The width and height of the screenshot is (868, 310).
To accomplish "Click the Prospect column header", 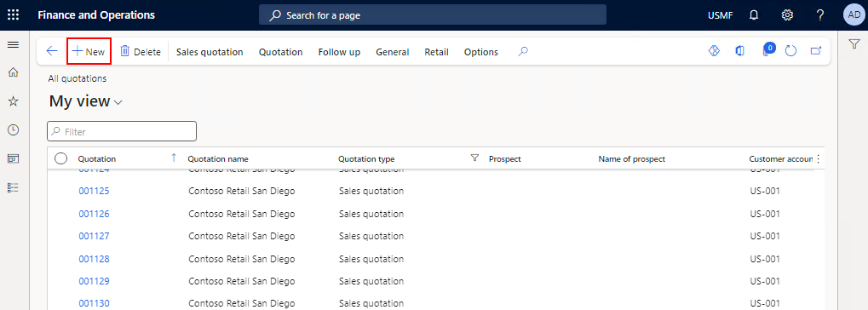I will pos(505,159).
